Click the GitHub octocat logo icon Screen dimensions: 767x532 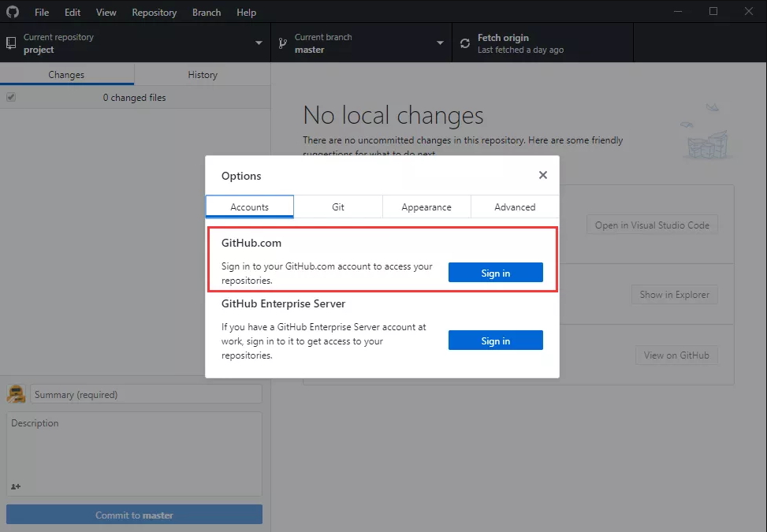13,12
